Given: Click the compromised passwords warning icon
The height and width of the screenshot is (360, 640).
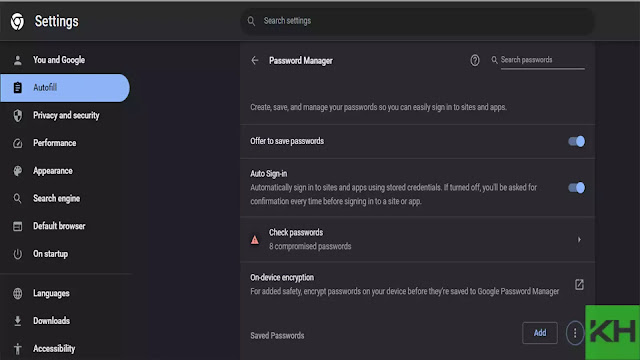Looking at the screenshot, I should coord(255,240).
